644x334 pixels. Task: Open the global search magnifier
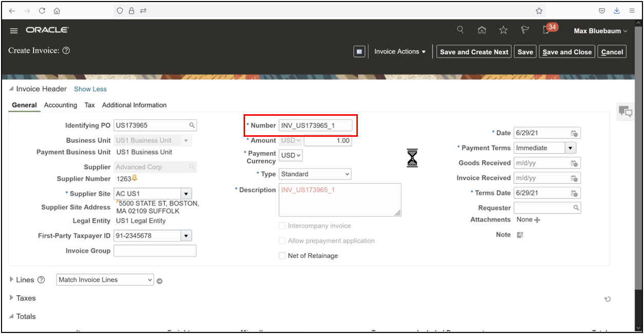[460, 30]
